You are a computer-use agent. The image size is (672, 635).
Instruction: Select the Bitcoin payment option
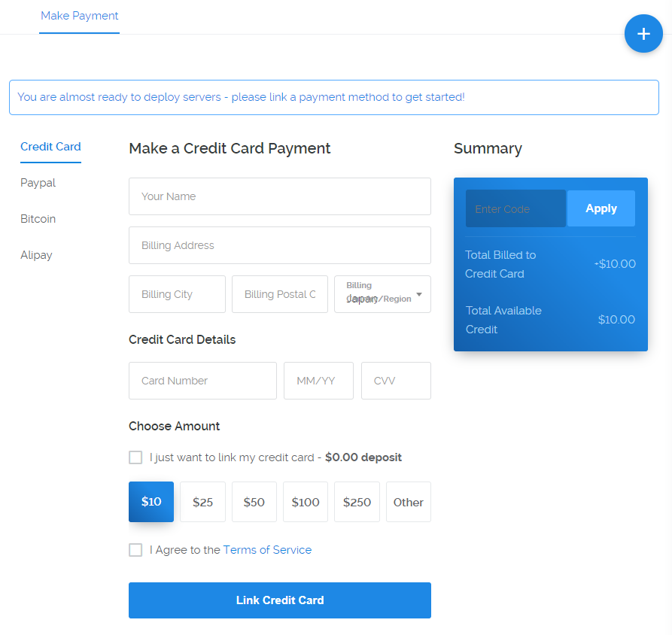[38, 219]
